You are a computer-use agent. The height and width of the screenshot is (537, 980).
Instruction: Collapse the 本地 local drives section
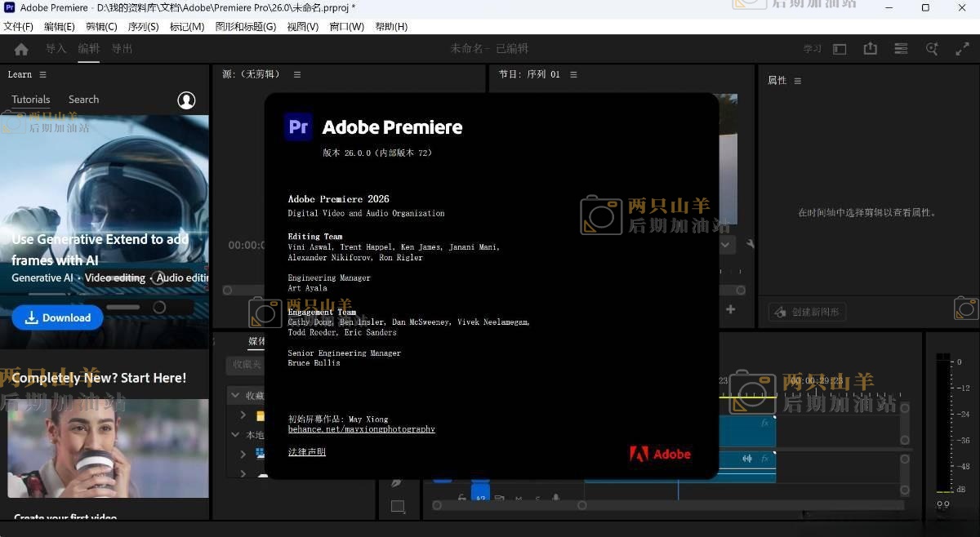[x=235, y=435]
